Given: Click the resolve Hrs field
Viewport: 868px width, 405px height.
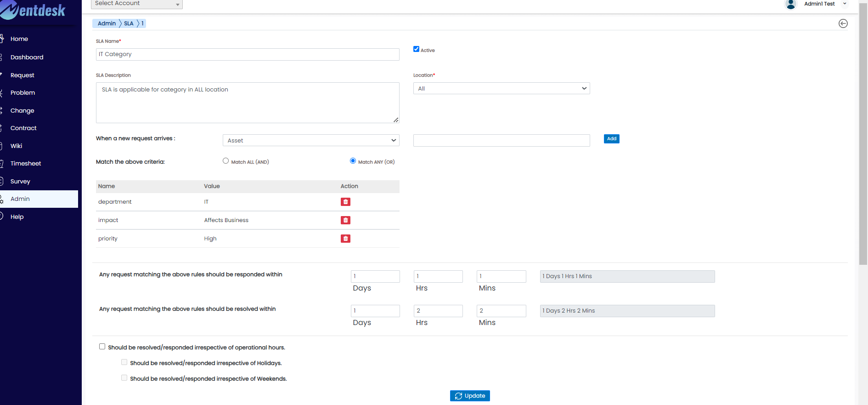Looking at the screenshot, I should (438, 311).
